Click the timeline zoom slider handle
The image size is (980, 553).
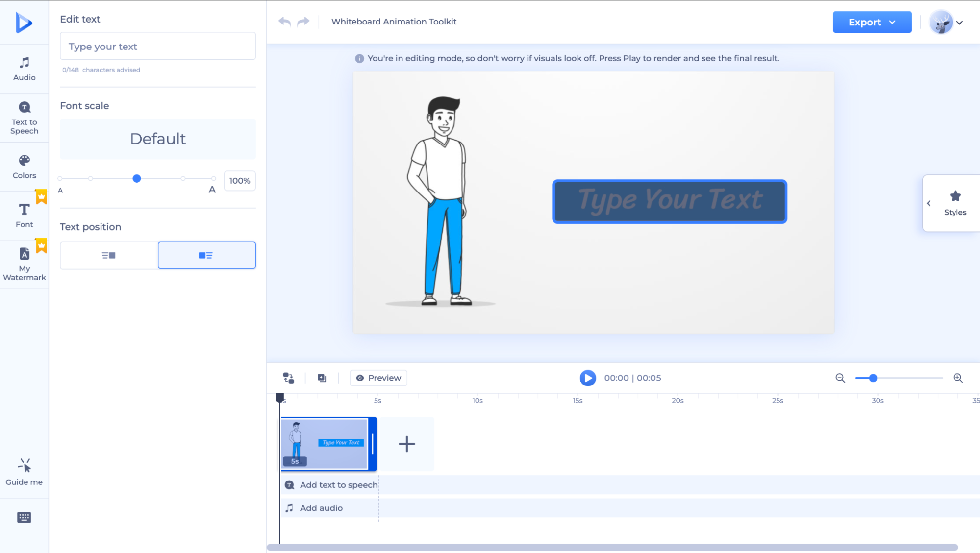point(873,378)
